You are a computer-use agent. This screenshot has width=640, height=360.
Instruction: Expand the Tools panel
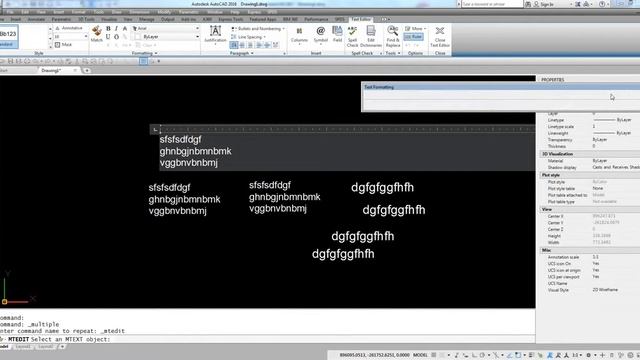click(393, 53)
